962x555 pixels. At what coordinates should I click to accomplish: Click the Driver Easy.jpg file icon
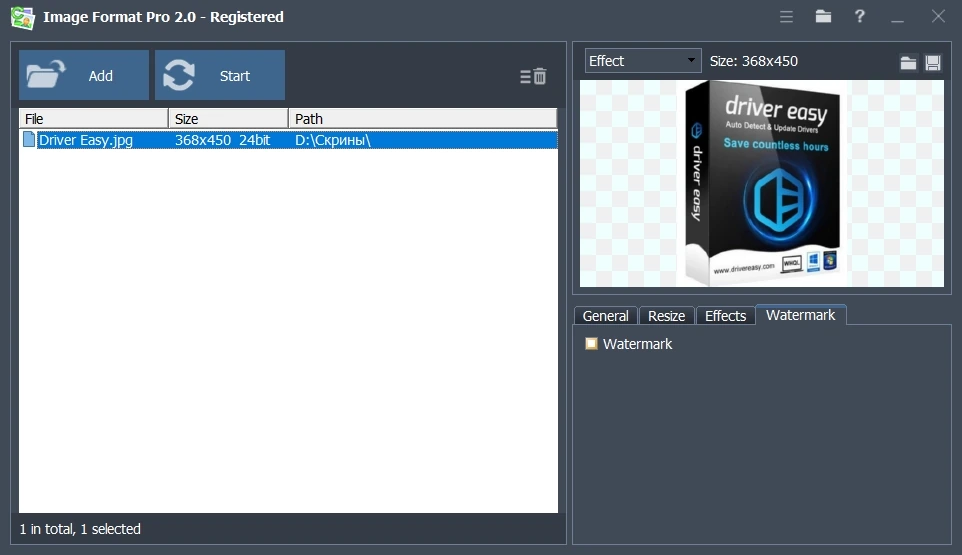tap(29, 140)
